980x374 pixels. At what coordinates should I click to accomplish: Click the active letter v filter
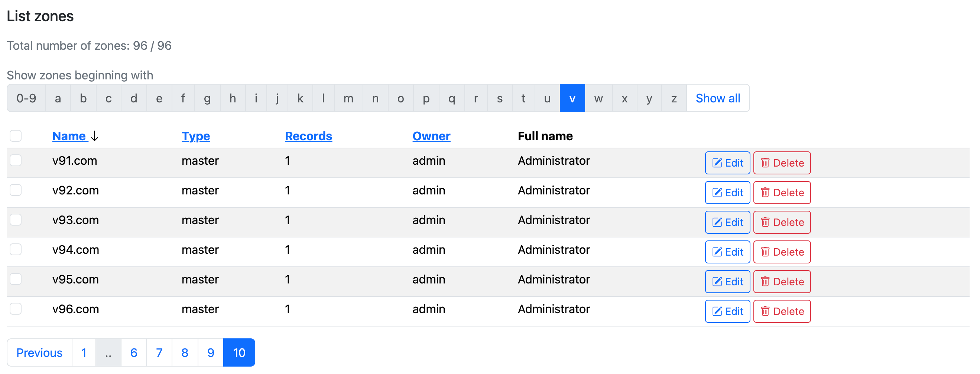[x=572, y=98]
